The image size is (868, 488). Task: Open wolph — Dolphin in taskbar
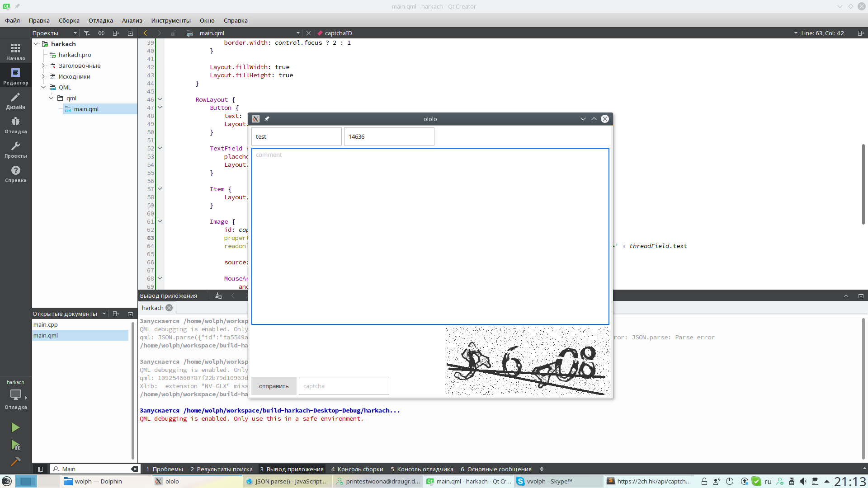(x=105, y=481)
